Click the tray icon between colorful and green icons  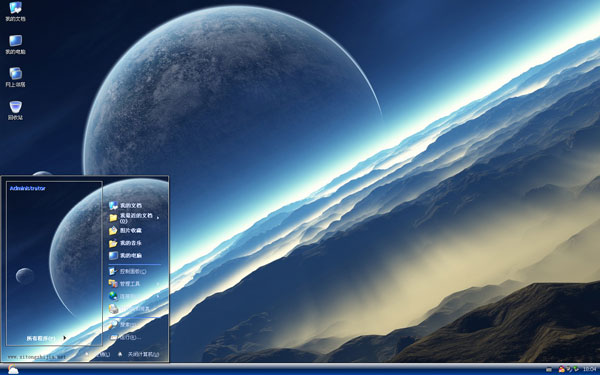[x=569, y=369]
